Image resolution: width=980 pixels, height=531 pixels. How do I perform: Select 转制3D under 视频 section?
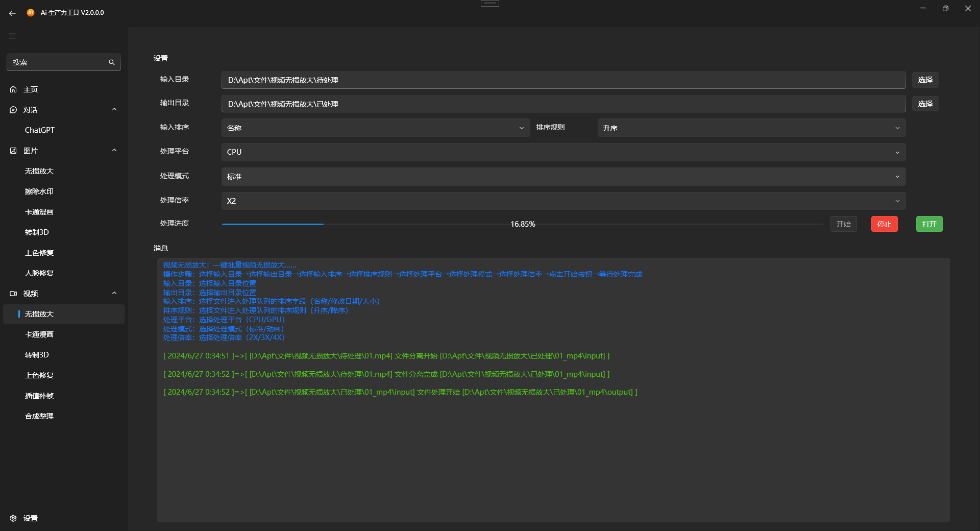64,355
